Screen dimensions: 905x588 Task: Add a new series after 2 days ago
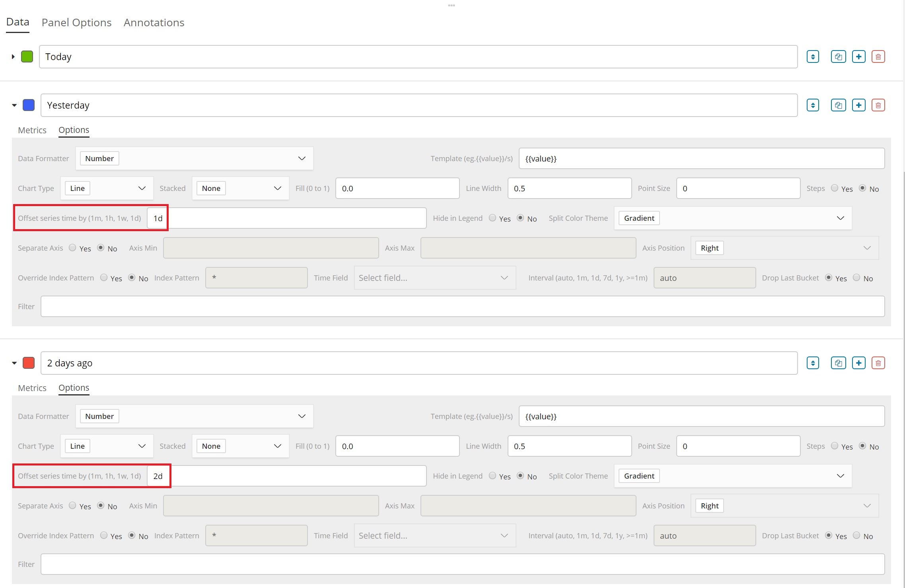[x=858, y=363]
